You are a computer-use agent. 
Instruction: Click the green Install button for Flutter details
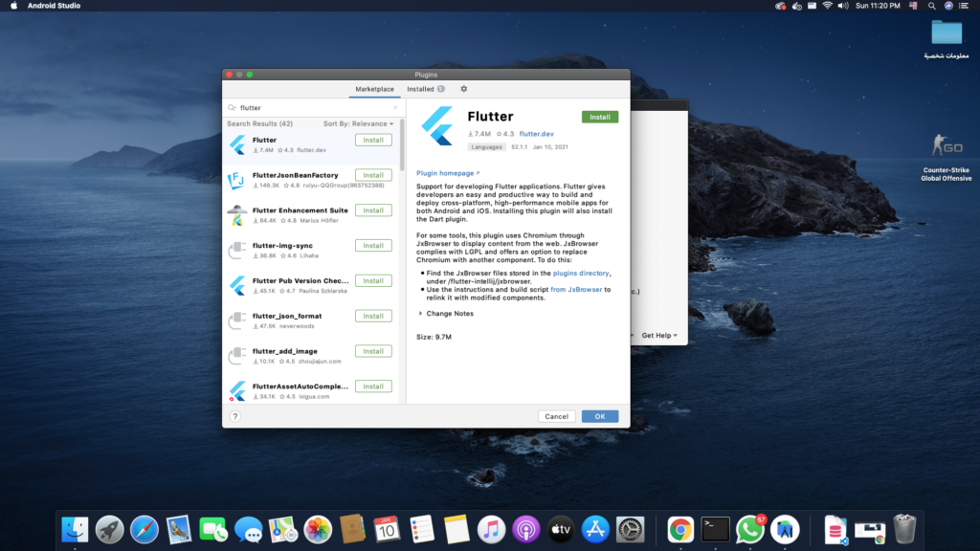pyautogui.click(x=600, y=117)
